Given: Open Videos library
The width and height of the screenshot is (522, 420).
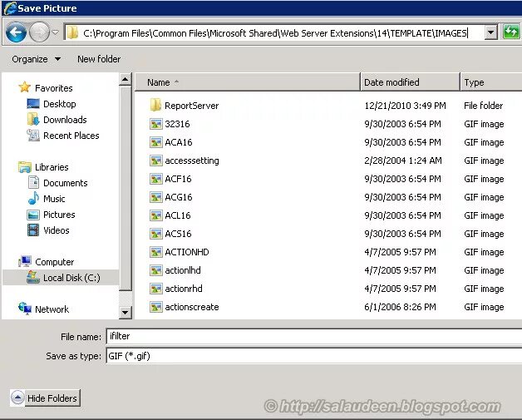Looking at the screenshot, I should pyautogui.click(x=57, y=230).
